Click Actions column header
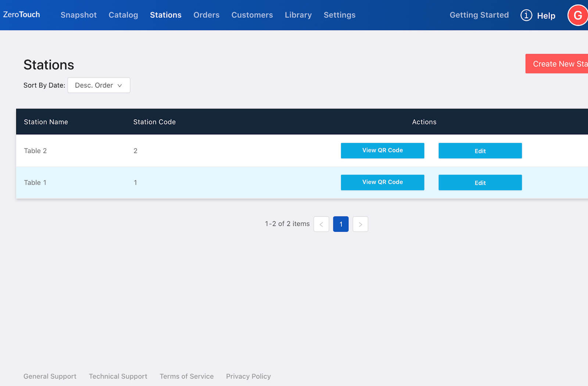This screenshot has height=386, width=588. point(424,122)
